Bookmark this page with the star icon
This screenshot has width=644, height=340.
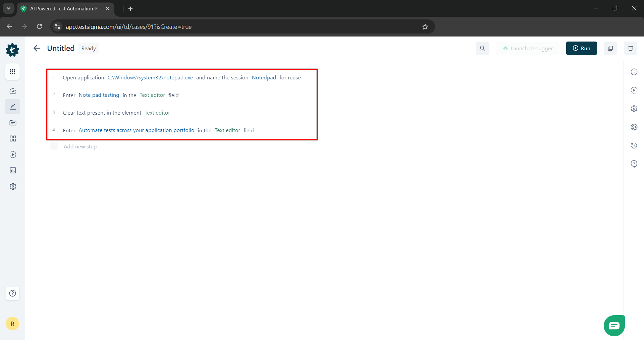point(425,27)
